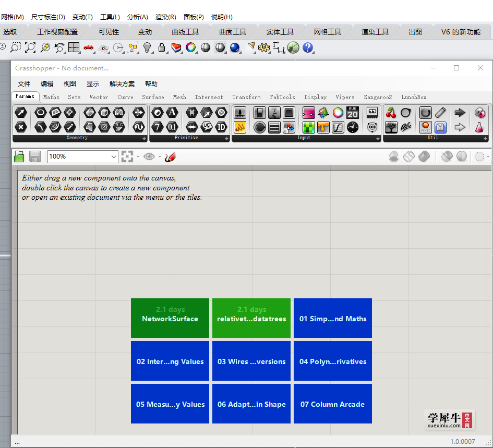493x448 pixels.
Task: Select the Guid ID parameter icon
Action: pos(221,127)
